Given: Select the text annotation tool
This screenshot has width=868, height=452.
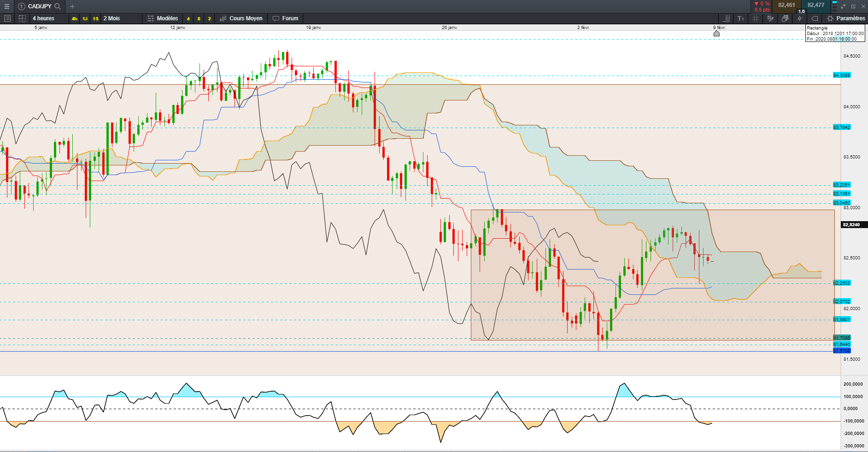Looking at the screenshot, I should tap(740, 18).
